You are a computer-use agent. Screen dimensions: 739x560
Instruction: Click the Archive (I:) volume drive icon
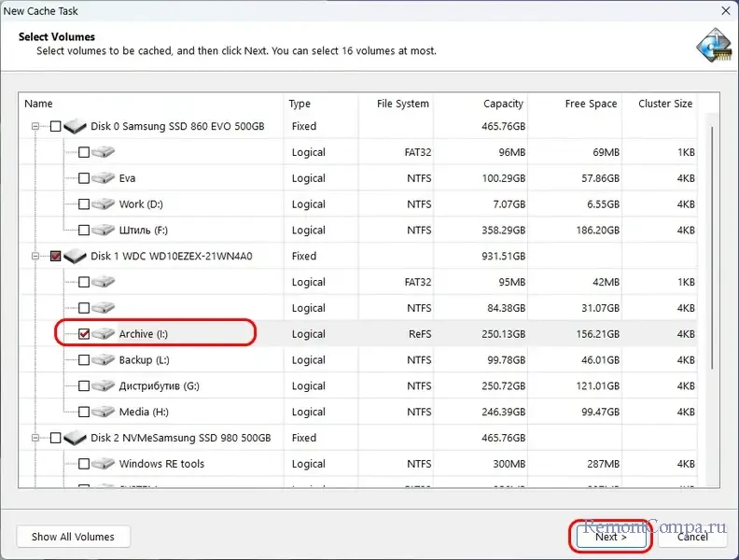[x=104, y=334]
